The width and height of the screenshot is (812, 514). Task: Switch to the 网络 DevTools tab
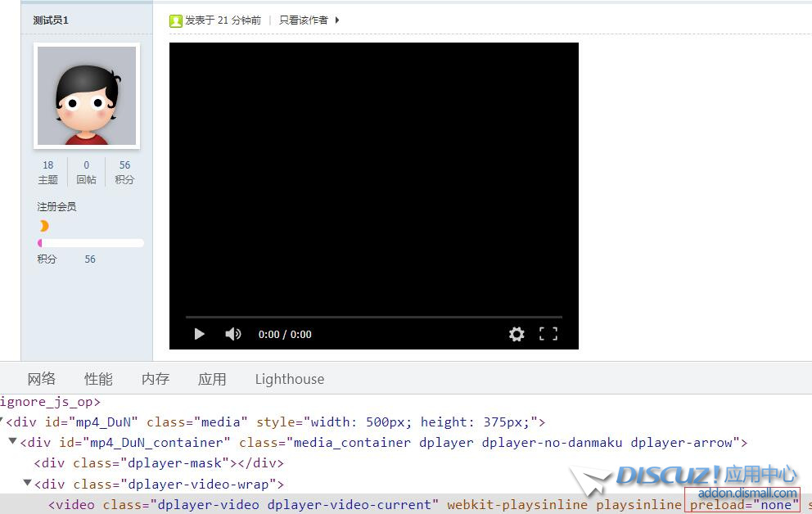pos(42,379)
